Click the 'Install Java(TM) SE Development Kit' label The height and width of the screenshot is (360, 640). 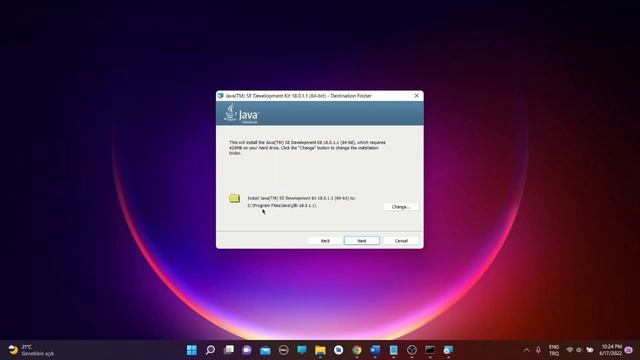302,198
